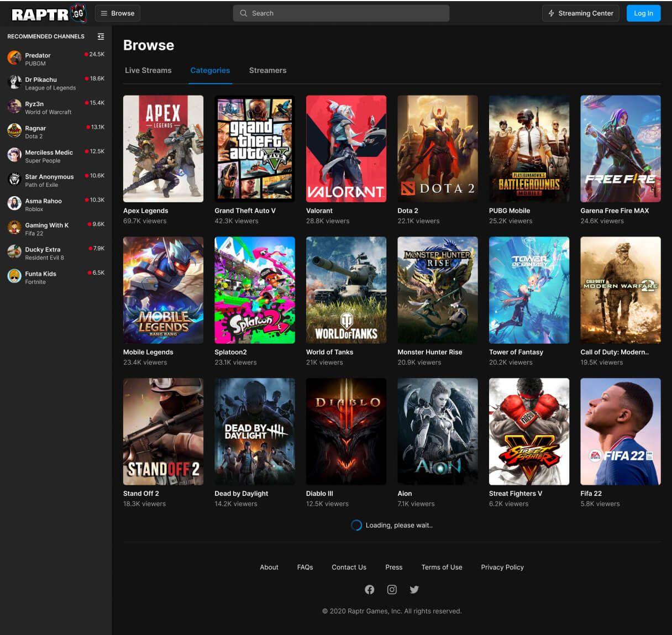The image size is (672, 635).
Task: Open the Tower of Fantasy cover
Action: [x=529, y=290]
